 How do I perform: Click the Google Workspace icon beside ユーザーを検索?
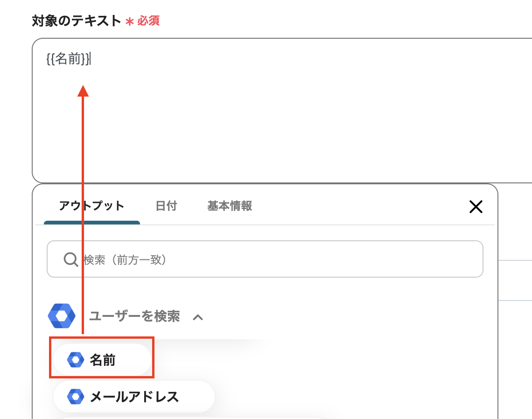click(x=61, y=316)
